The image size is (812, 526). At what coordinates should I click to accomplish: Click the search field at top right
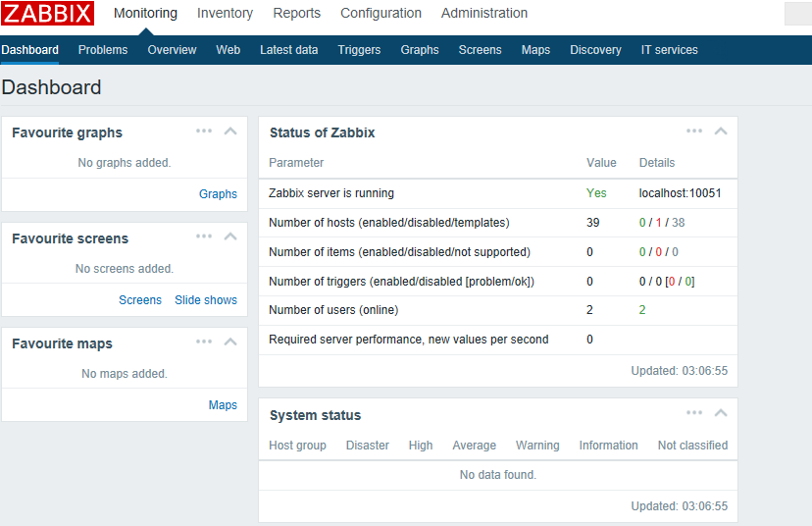coord(798,14)
